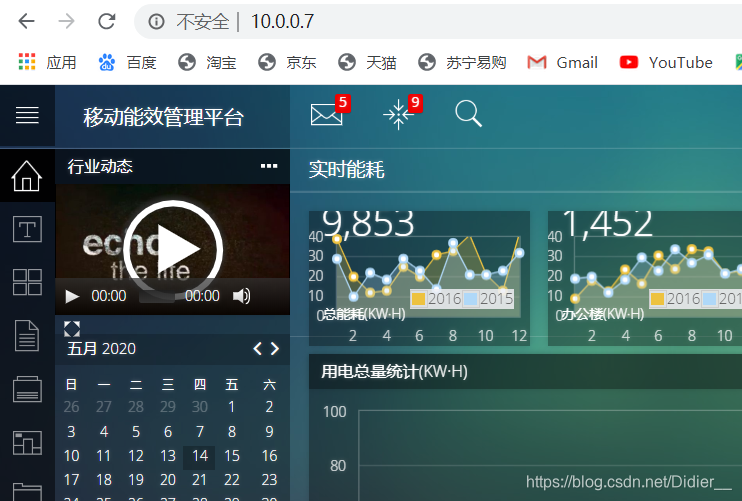This screenshot has width=742, height=501.
Task: Go to previous month in calendar
Action: pyautogui.click(x=257, y=349)
